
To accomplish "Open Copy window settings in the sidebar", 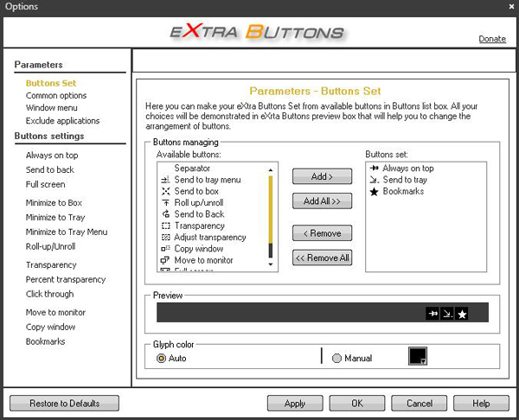I will click(x=51, y=327).
